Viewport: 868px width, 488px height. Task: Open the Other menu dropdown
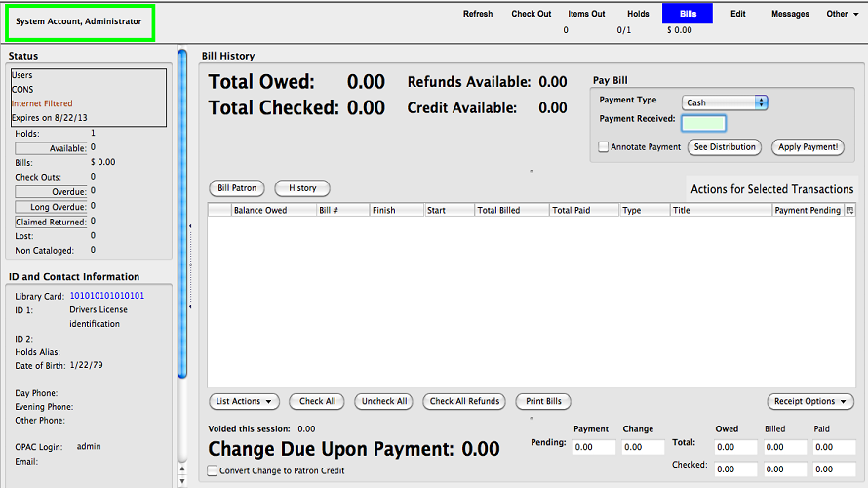[x=842, y=14]
